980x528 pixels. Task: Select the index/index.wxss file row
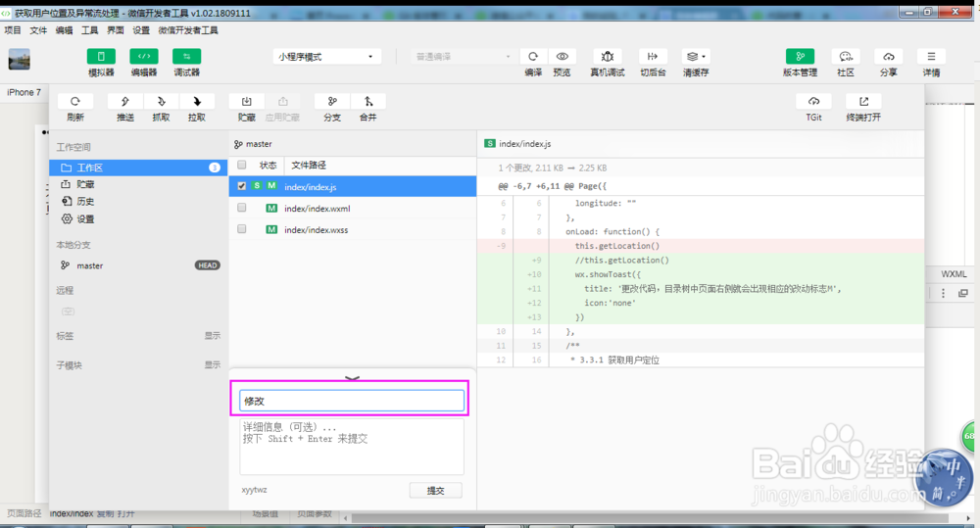click(x=353, y=230)
